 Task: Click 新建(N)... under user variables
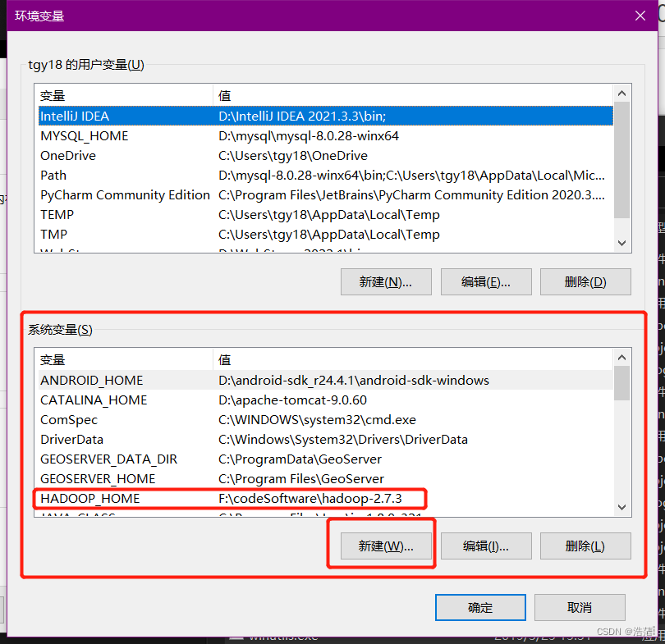coord(386,281)
